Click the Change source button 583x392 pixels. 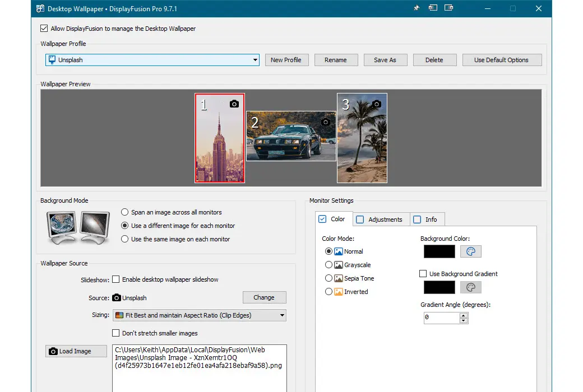(x=265, y=297)
